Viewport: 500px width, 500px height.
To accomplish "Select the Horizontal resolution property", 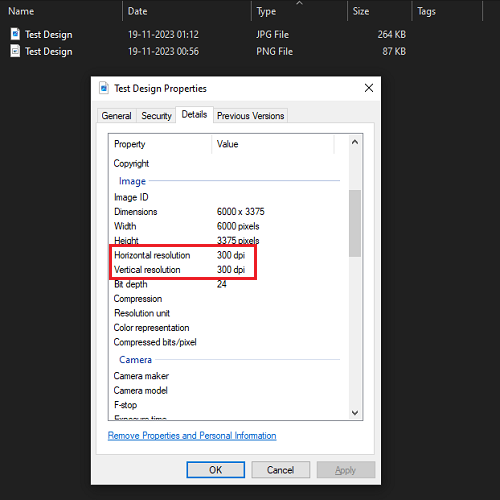I will coord(152,255).
